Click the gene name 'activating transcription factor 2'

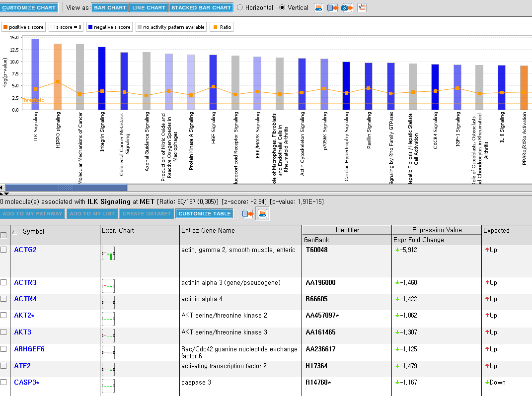[224, 366]
